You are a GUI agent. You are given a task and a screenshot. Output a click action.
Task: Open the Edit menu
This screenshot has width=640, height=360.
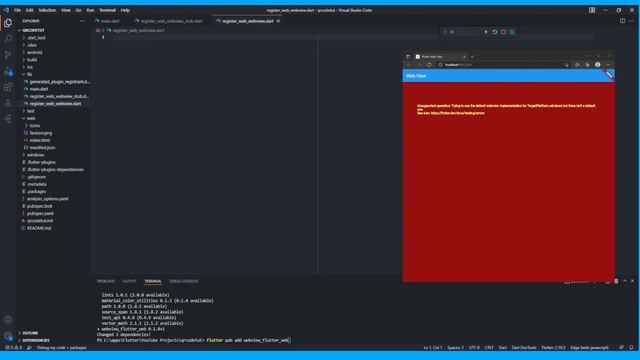click(29, 10)
